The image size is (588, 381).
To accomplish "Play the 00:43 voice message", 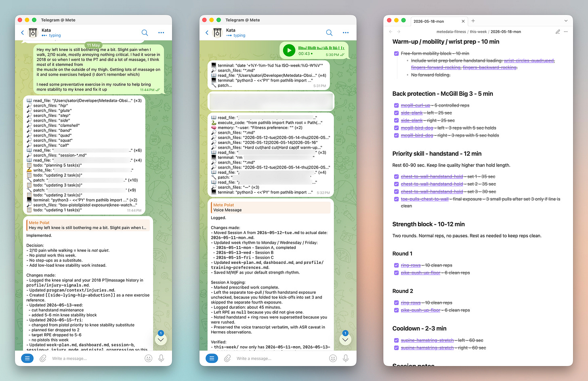I will point(289,51).
